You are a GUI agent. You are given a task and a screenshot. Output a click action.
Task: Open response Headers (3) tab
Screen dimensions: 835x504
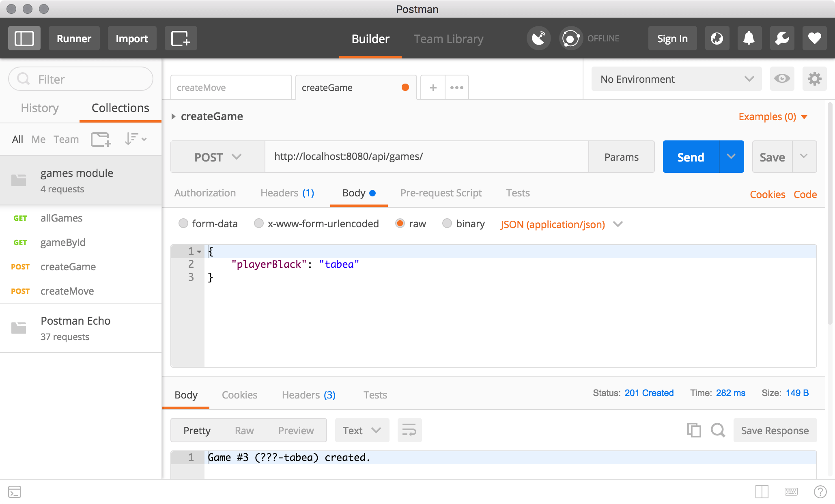[309, 395]
